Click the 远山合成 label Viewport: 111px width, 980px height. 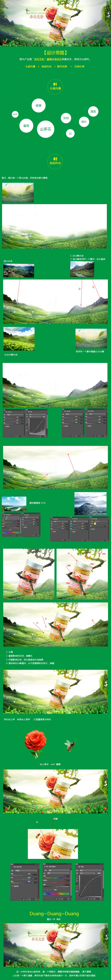(8, 261)
